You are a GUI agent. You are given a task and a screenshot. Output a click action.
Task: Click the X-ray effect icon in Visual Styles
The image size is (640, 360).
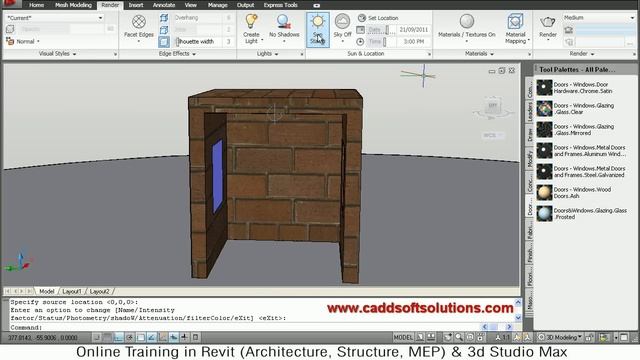click(10, 29)
